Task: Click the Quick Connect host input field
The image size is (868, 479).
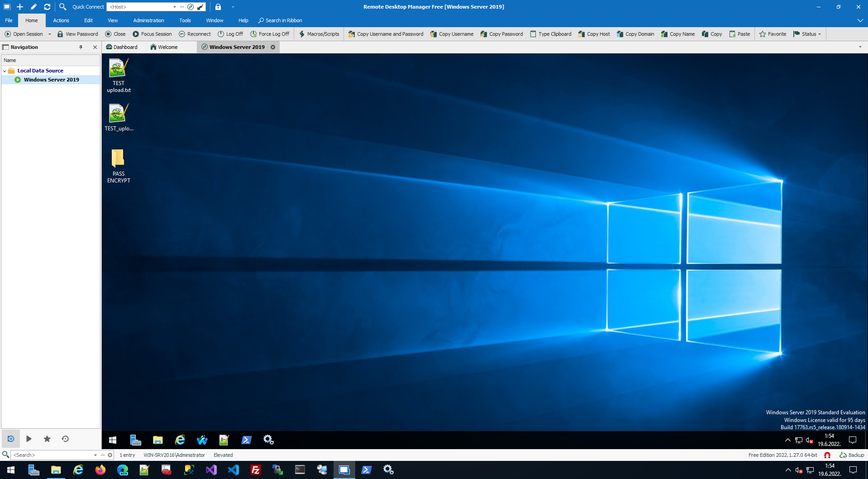Action: pyautogui.click(x=141, y=7)
